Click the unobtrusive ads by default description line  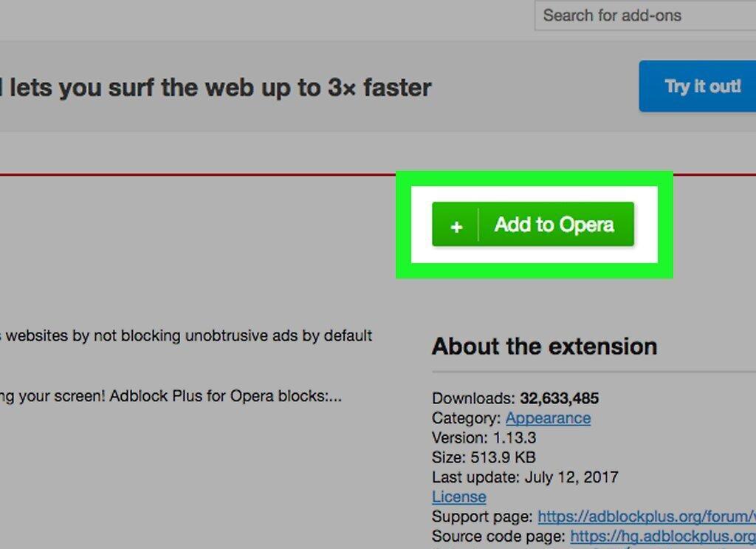186,335
